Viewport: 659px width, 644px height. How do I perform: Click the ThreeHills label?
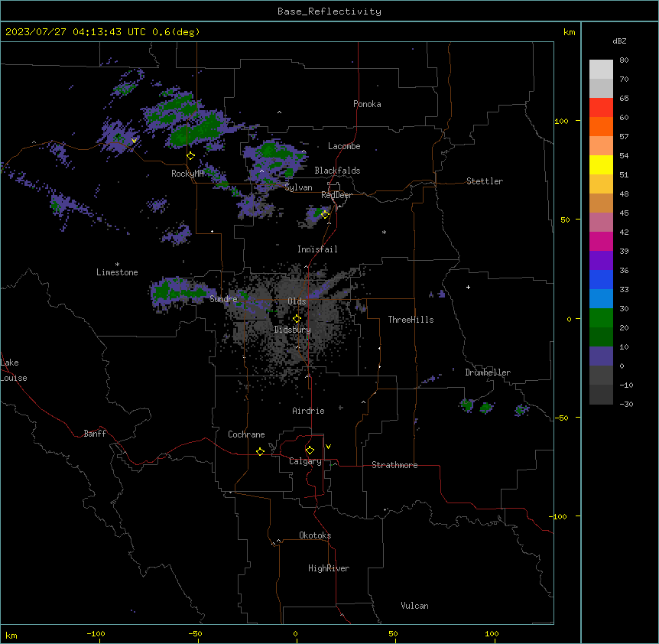pyautogui.click(x=411, y=320)
